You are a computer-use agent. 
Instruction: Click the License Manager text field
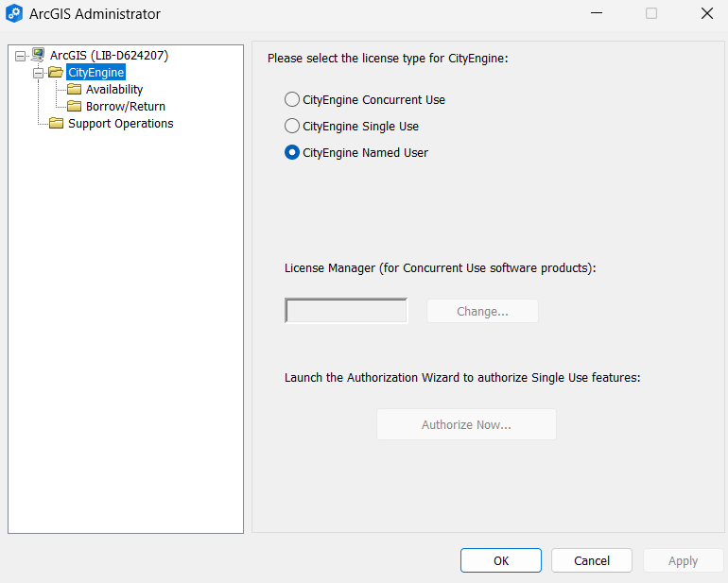[x=346, y=311]
